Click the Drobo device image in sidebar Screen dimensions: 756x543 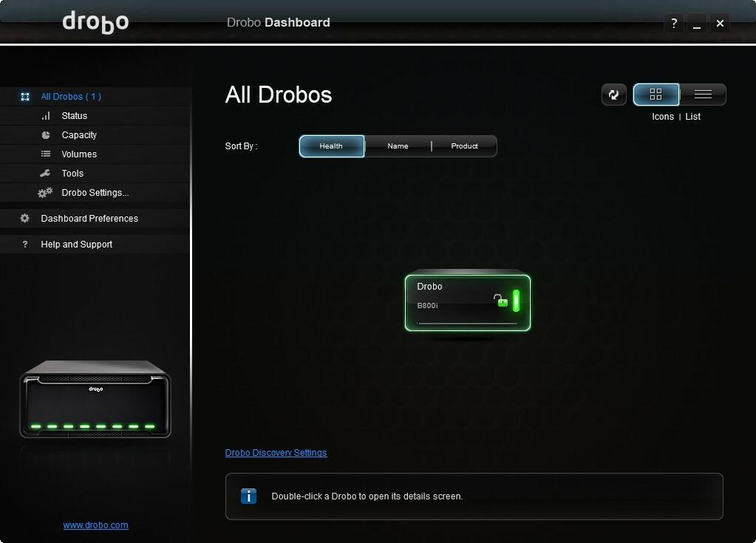95,400
